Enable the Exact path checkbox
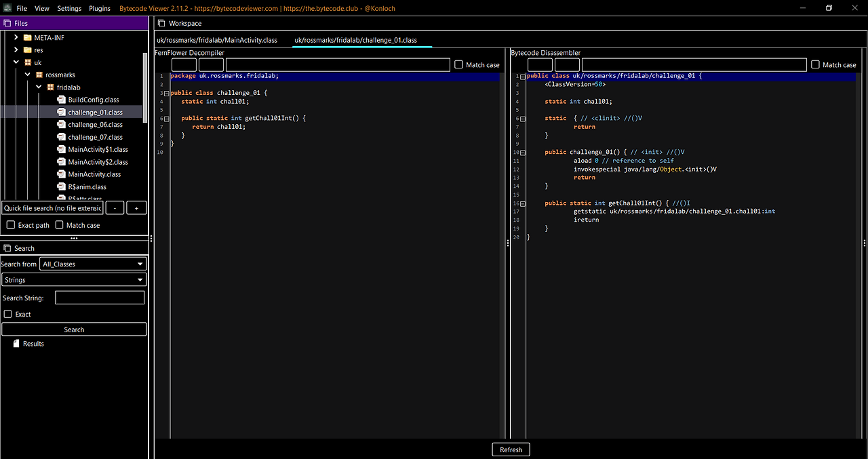The image size is (868, 459). coord(10,225)
